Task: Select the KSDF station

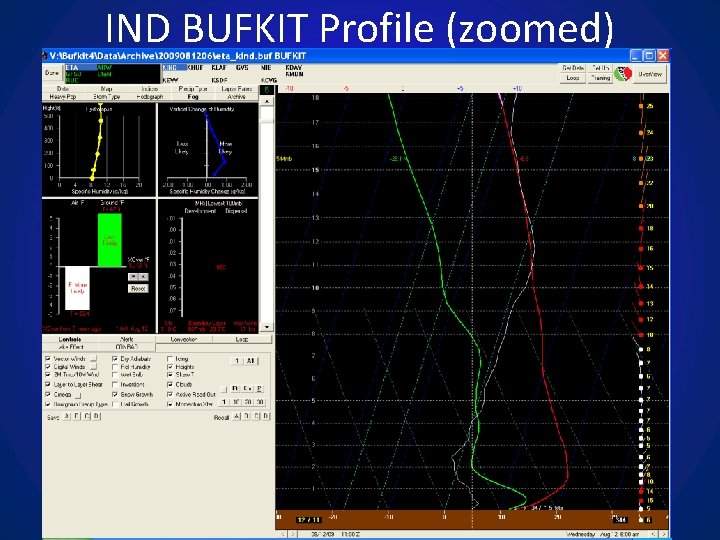Action: pyautogui.click(x=219, y=80)
